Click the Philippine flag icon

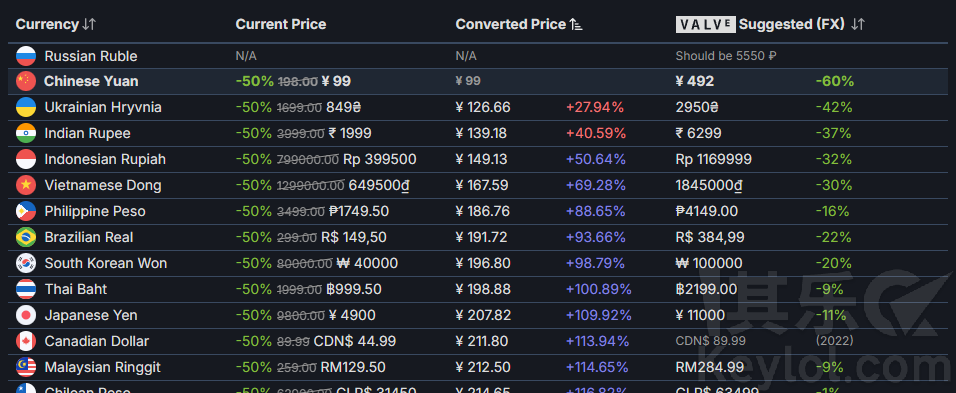(26, 211)
